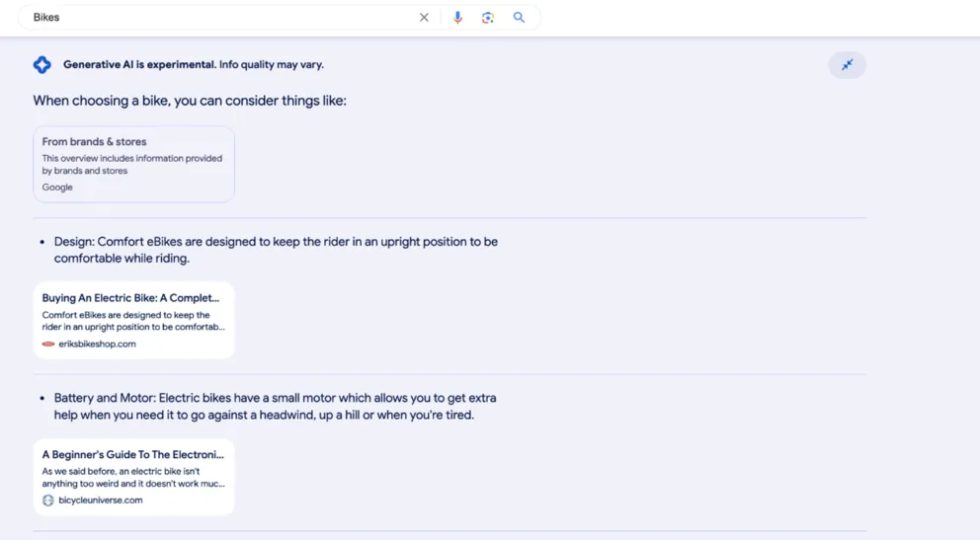Screen dimensions: 980x540
Task: Click the Comfort eBikes snippet in the source card
Action: point(133,321)
